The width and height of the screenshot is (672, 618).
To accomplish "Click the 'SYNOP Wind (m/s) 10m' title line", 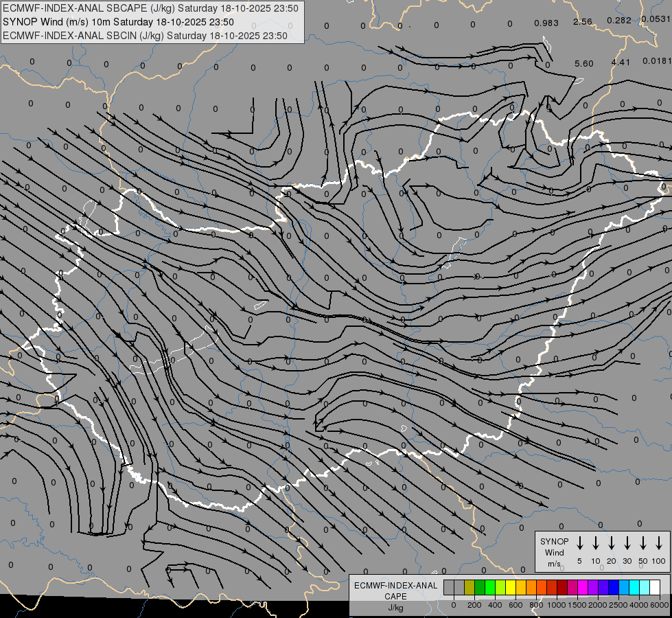I will click(x=118, y=22).
